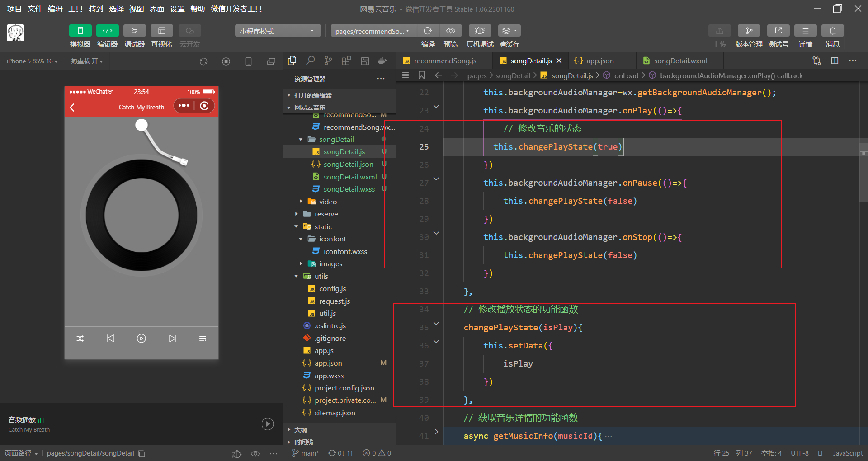Open the iPhone 5 device dropdown
The width and height of the screenshot is (868, 461).
32,61
